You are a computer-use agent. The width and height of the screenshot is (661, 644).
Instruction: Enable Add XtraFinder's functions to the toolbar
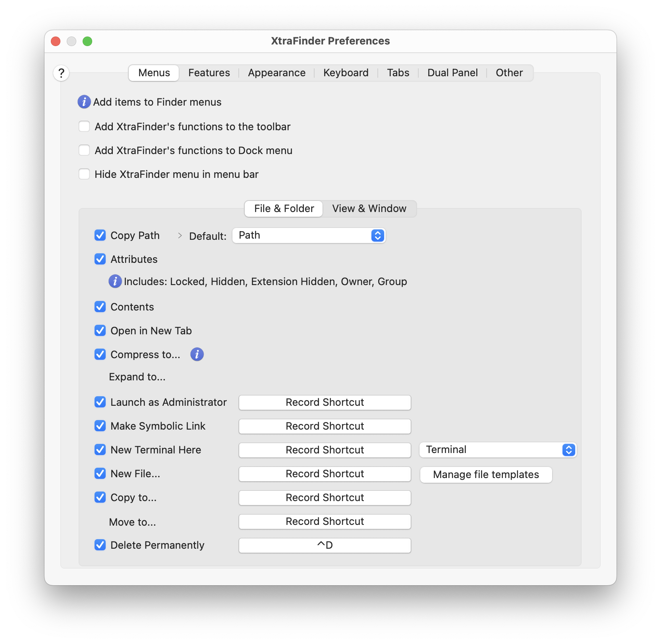[x=84, y=127]
